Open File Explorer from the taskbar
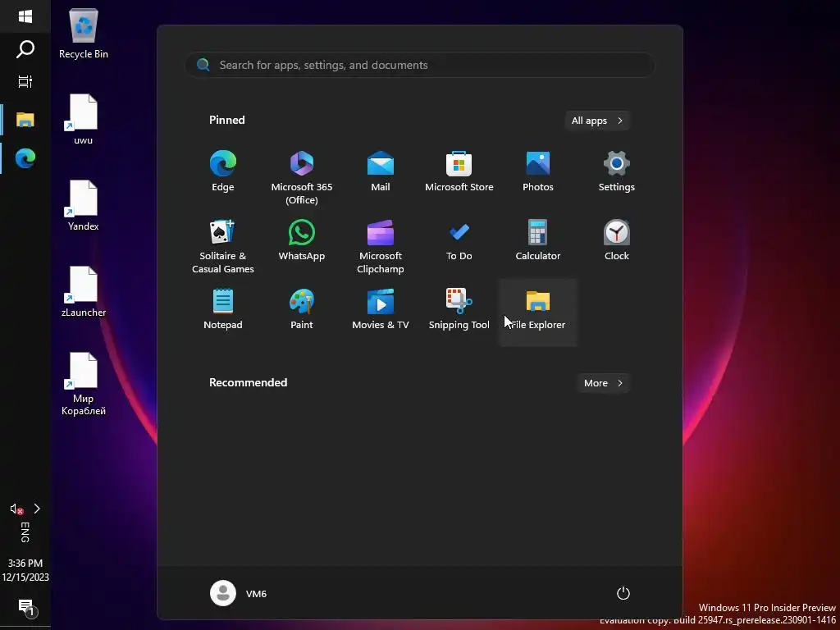Screen dimensions: 840x630 (x=25, y=120)
